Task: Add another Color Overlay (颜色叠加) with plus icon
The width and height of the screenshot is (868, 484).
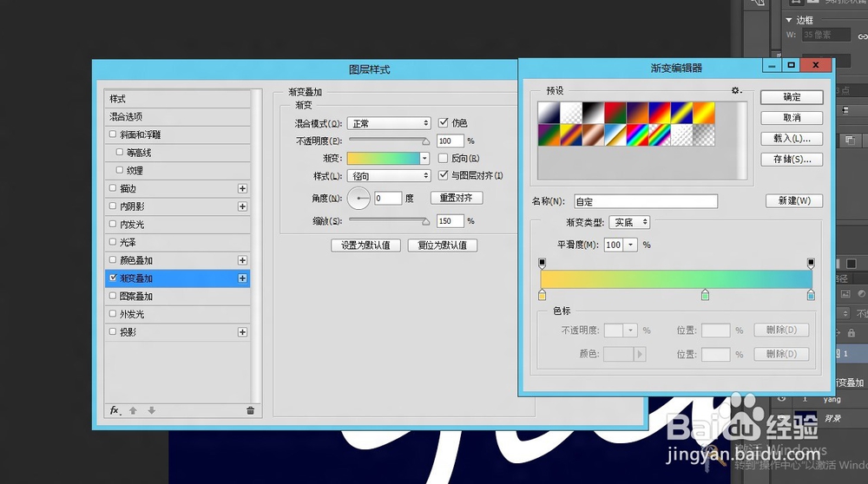Action: [242, 260]
